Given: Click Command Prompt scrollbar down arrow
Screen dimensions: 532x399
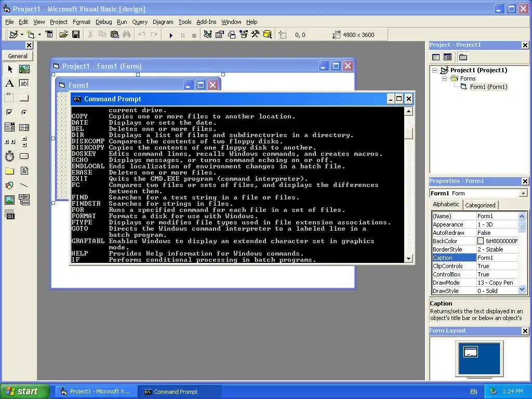Looking at the screenshot, I should [x=408, y=259].
